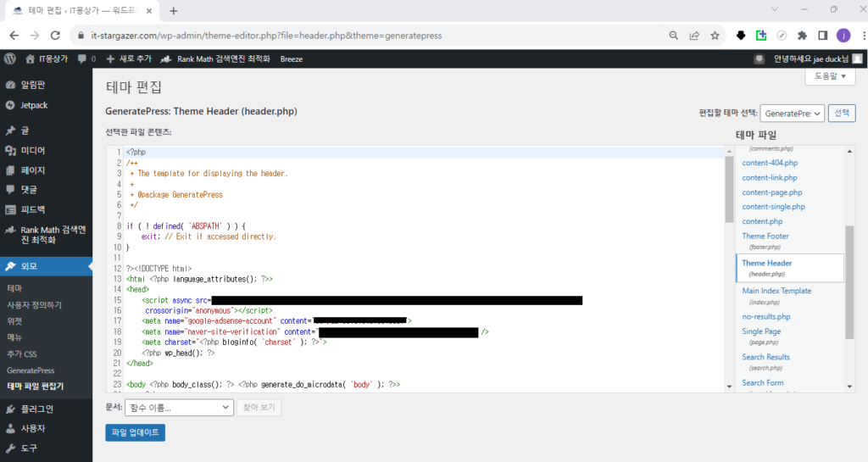
Task: Open no-results.php theme file
Action: tap(766, 316)
